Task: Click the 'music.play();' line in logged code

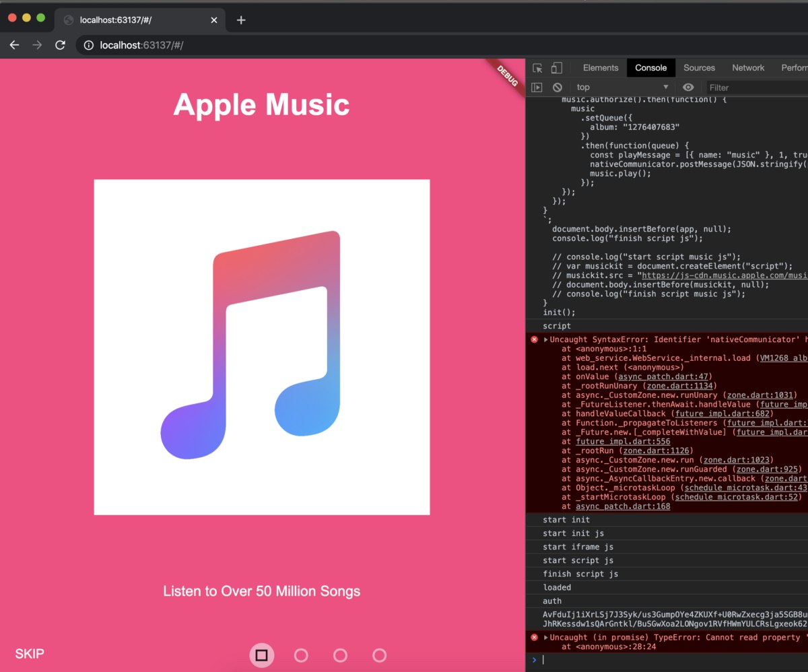Action: tap(621, 173)
